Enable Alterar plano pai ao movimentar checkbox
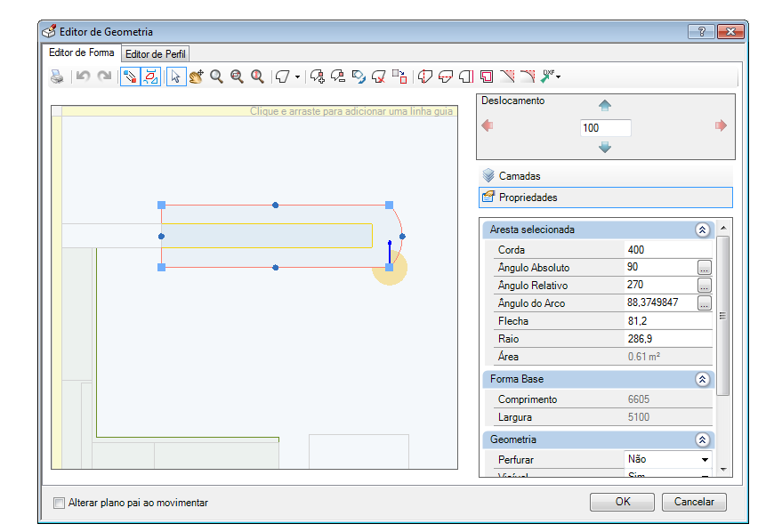Image resolution: width=766 pixels, height=532 pixels. [x=59, y=503]
